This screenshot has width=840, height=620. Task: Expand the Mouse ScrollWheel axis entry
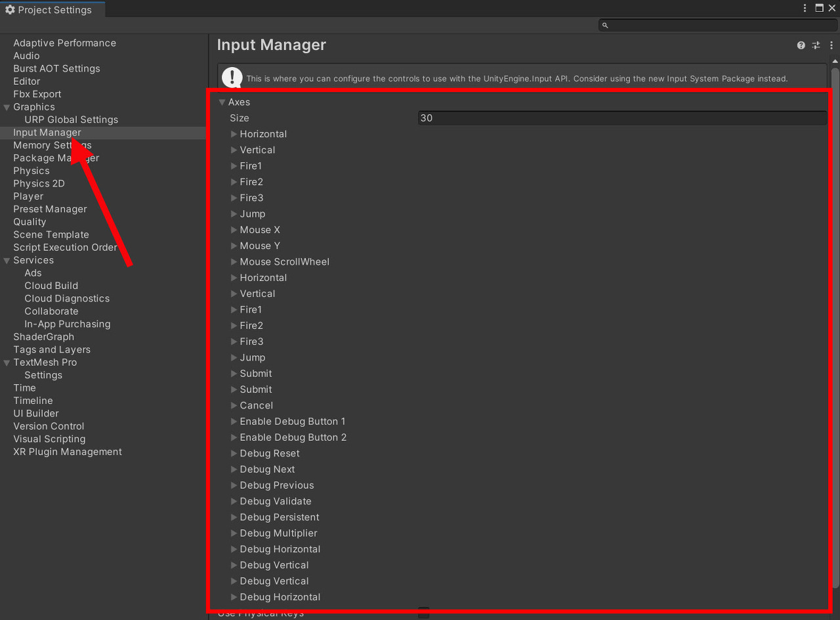point(234,261)
